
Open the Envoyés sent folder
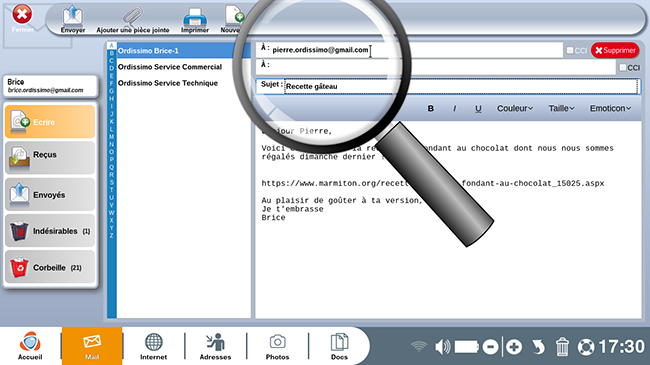pyautogui.click(x=50, y=194)
